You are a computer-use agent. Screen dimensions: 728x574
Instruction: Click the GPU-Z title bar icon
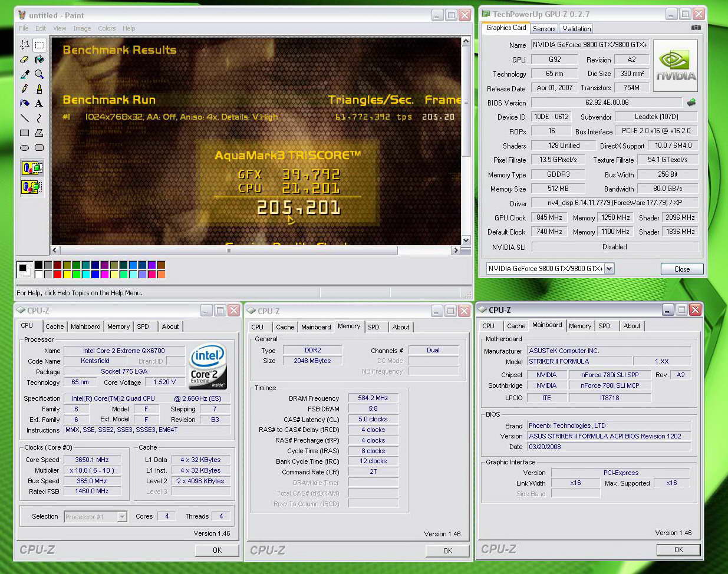(x=486, y=14)
